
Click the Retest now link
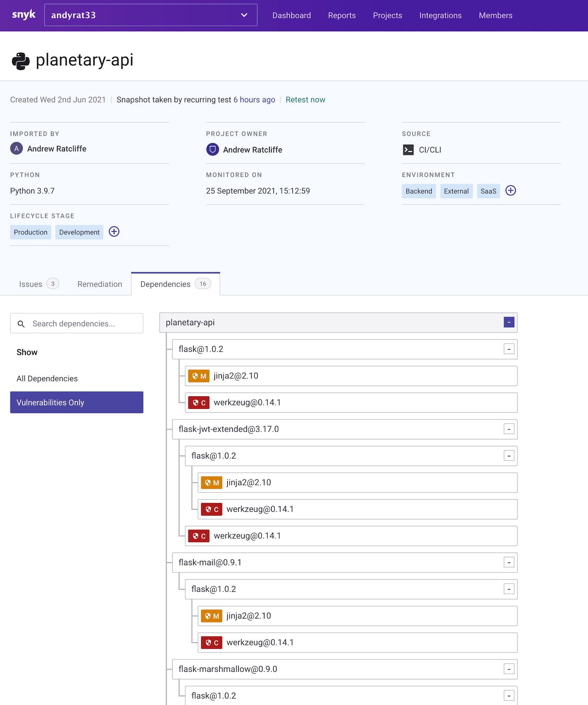coord(305,100)
